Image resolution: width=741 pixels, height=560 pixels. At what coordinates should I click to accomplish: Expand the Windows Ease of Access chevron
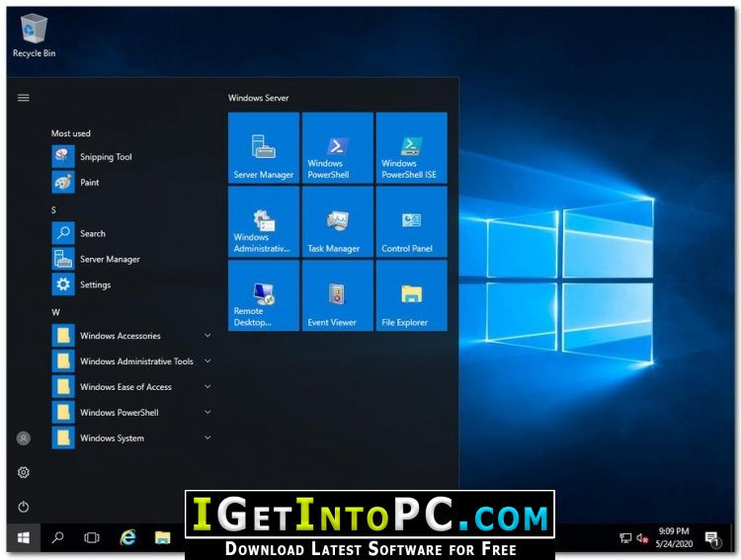click(x=207, y=386)
